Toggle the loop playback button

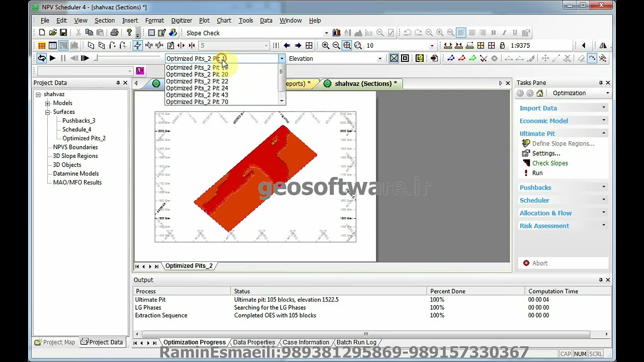42,58
